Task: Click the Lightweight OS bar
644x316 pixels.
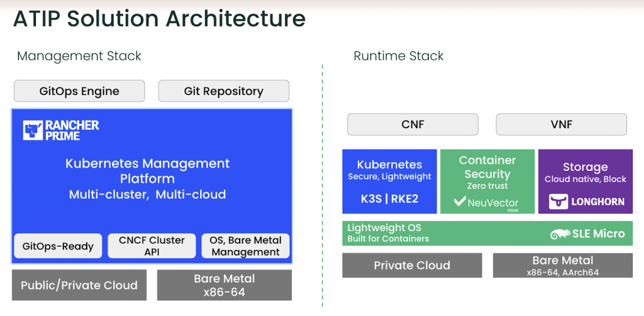Action: pos(487,233)
